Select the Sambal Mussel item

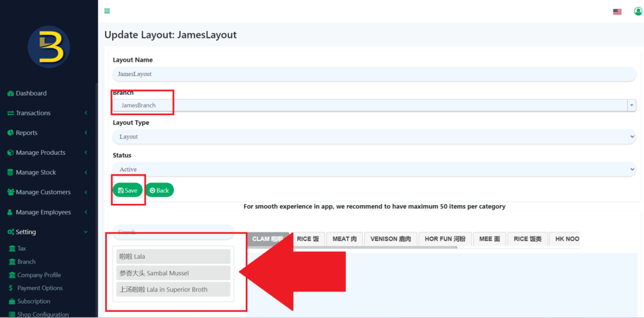(x=173, y=273)
